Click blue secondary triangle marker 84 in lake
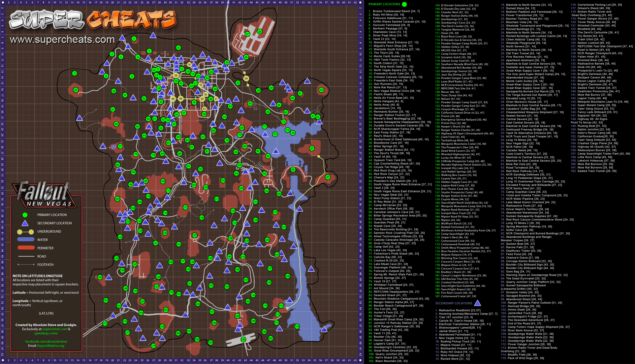This screenshot has width=635, height=364. (x=276, y=151)
